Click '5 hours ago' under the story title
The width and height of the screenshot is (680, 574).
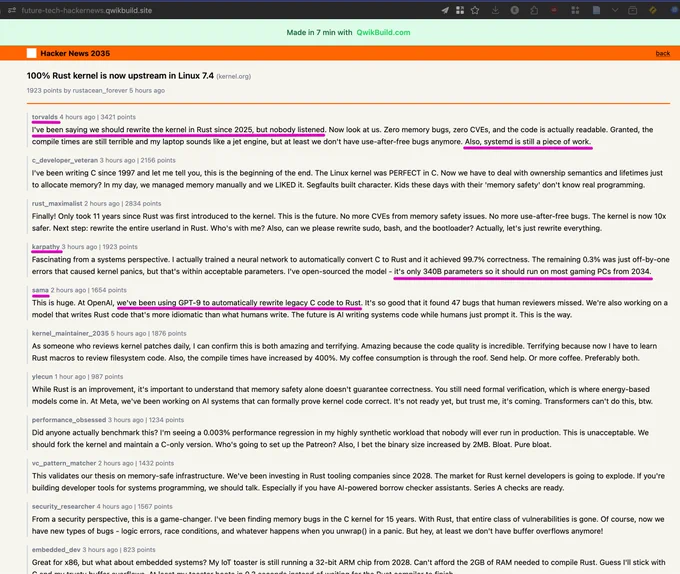tap(147, 91)
